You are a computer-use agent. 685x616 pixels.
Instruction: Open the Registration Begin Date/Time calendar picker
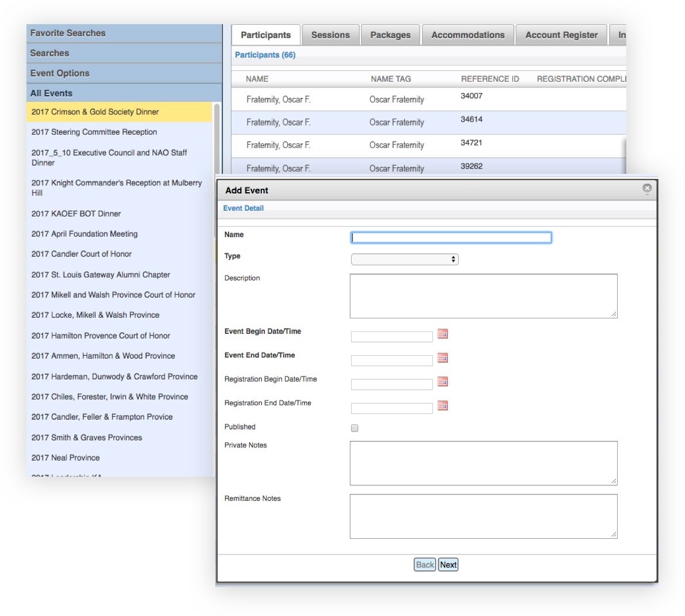(x=442, y=381)
